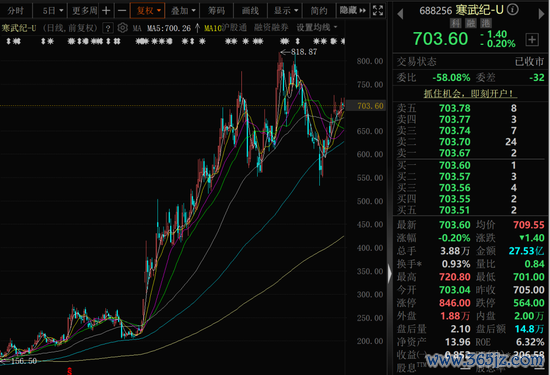
Task: Expand the 5日 period dropdown
Action: click(x=53, y=11)
